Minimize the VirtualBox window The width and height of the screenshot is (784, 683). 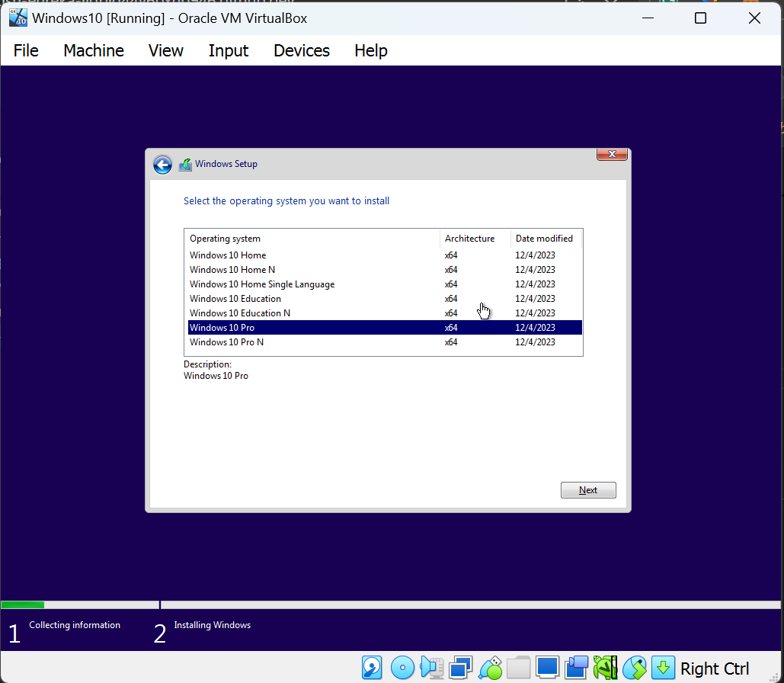[x=648, y=18]
